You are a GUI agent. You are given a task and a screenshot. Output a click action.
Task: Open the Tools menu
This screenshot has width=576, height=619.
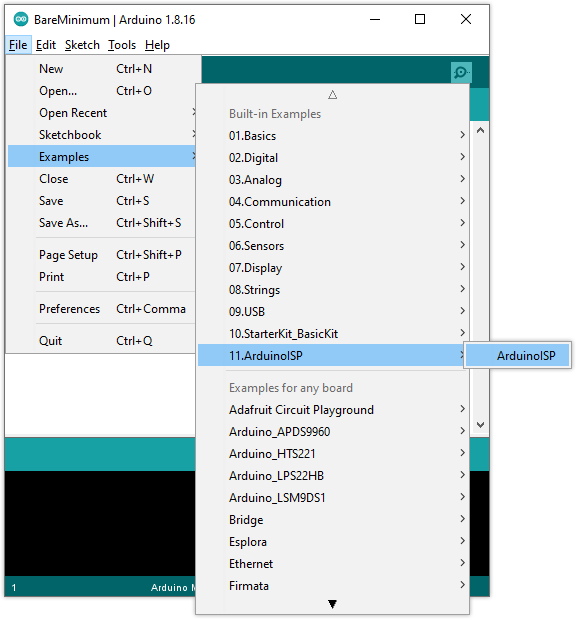click(x=122, y=45)
